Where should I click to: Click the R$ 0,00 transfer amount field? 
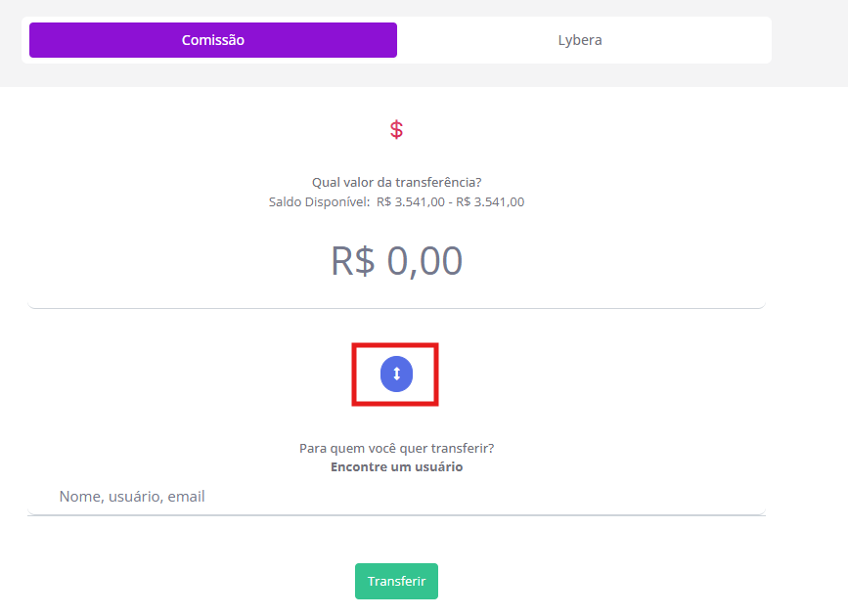[396, 261]
